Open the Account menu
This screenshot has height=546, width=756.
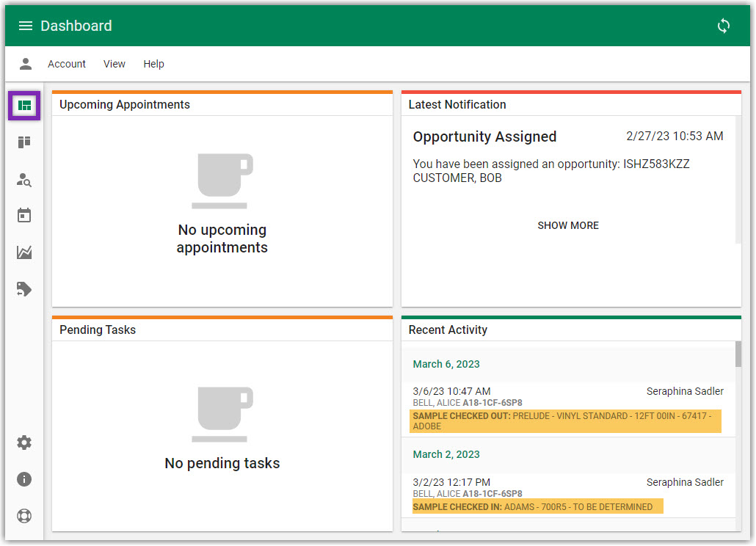coord(67,64)
